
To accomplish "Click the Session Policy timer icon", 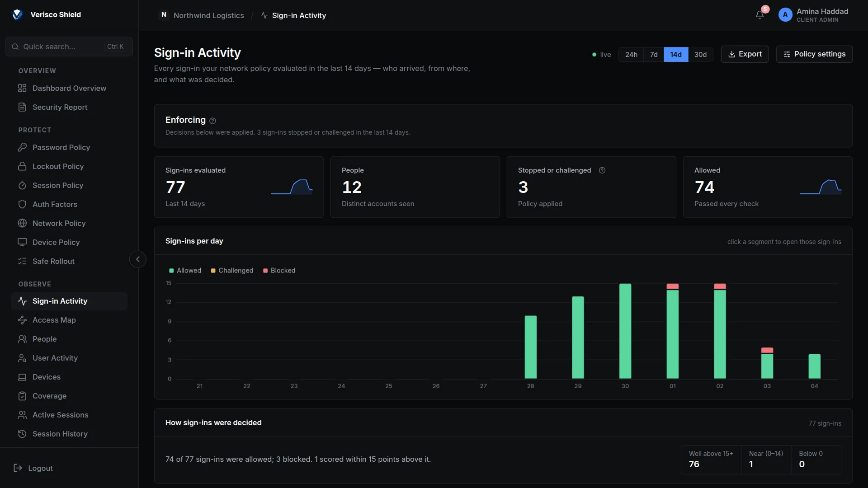I will 22,185.
